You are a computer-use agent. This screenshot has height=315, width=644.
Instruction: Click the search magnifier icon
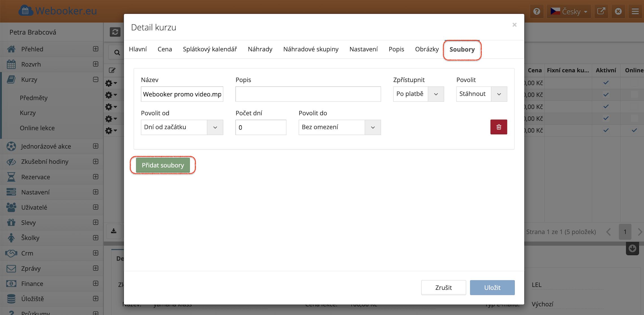click(x=117, y=52)
